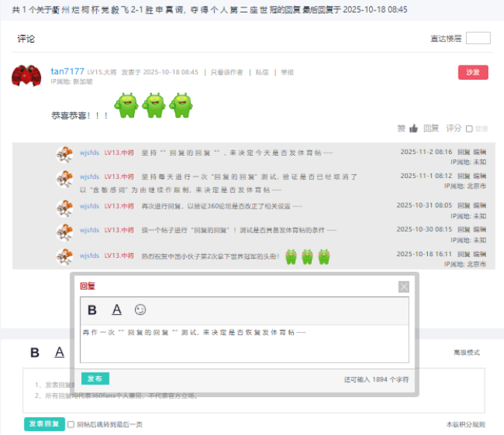Tick the 管理 checkbox beside 评分
This screenshot has width=504, height=435.
click(469, 129)
